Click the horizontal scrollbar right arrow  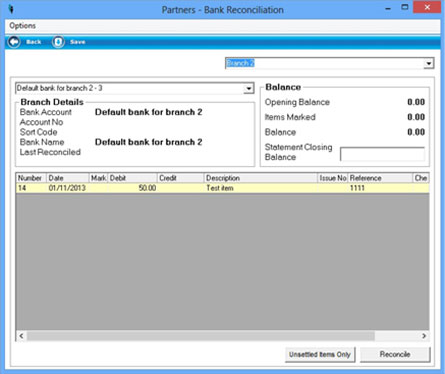point(424,336)
